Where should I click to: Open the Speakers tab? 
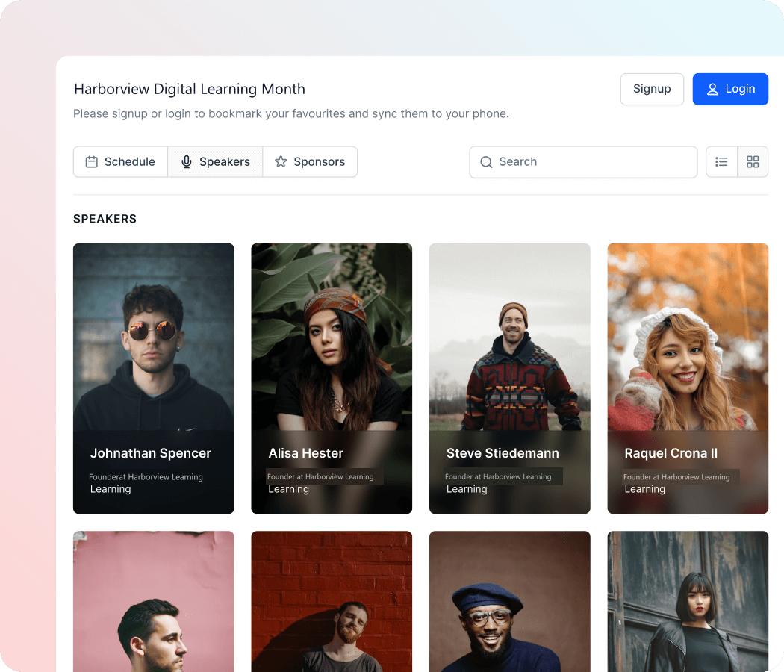click(x=215, y=161)
